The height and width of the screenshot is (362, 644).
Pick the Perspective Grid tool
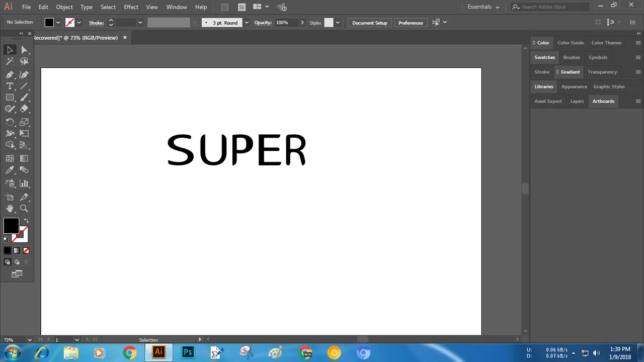coord(24,145)
